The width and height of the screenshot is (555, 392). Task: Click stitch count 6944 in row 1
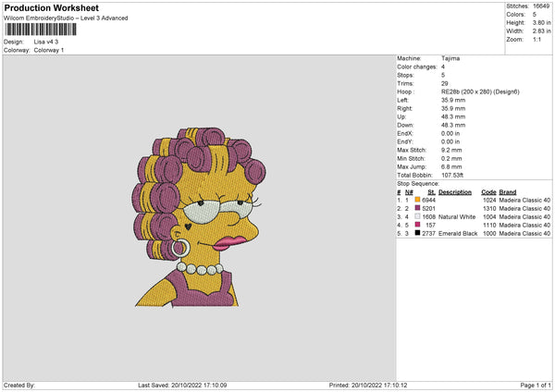click(x=428, y=201)
